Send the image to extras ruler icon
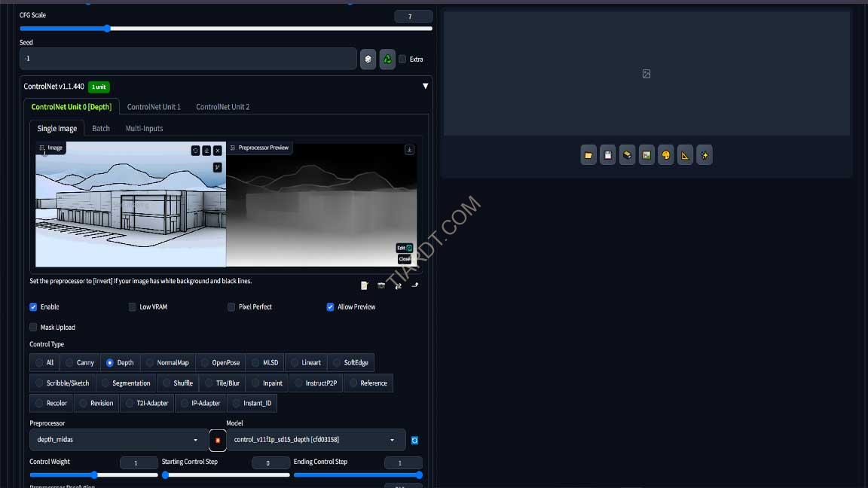868x488 pixels. pos(686,155)
